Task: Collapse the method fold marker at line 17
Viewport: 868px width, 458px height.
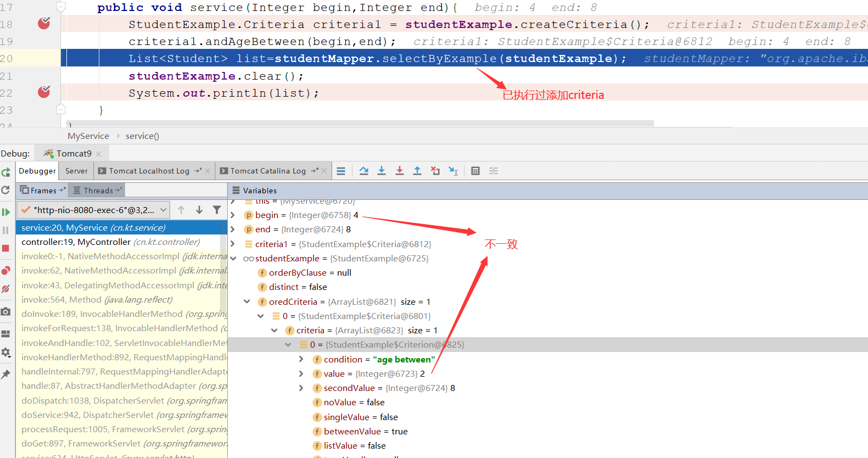Action: [61, 7]
